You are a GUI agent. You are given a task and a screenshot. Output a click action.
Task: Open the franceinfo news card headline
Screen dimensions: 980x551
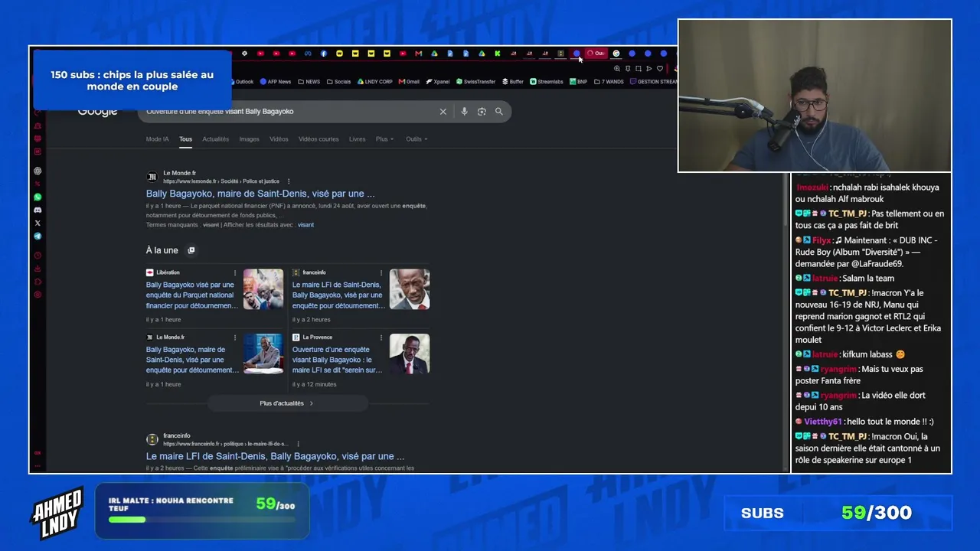(338, 295)
